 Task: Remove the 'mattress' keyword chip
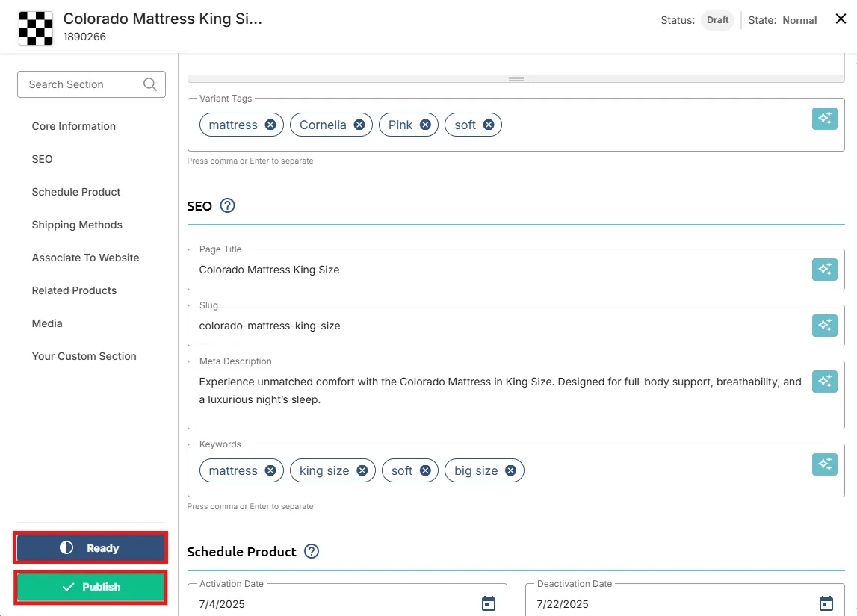[270, 470]
